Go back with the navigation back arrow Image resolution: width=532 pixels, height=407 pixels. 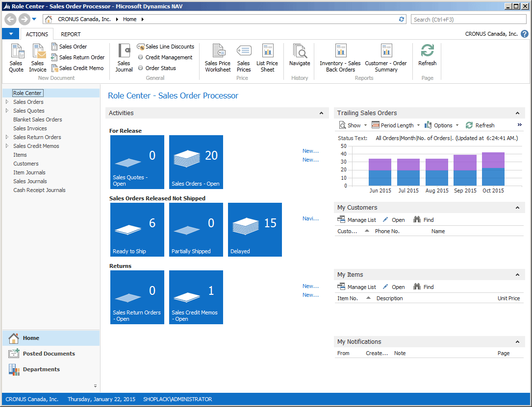point(10,19)
